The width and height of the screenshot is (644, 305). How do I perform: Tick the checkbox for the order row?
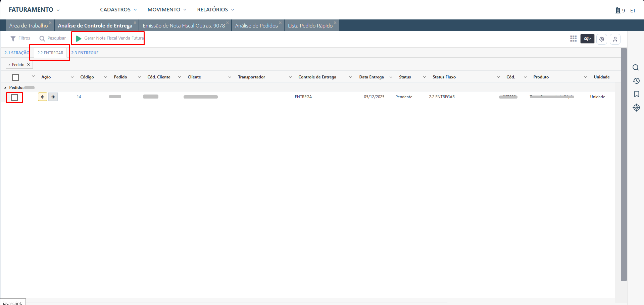(14, 98)
